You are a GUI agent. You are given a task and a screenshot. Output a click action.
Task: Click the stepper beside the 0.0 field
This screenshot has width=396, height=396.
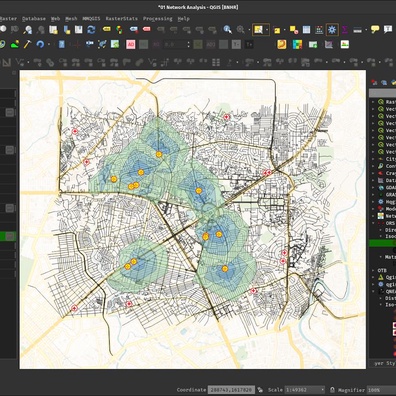[188, 44]
